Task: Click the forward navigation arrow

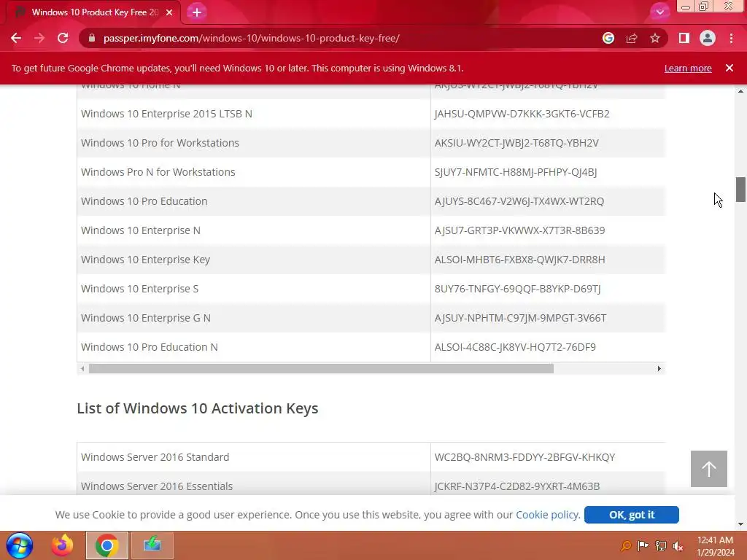Action: point(39,38)
